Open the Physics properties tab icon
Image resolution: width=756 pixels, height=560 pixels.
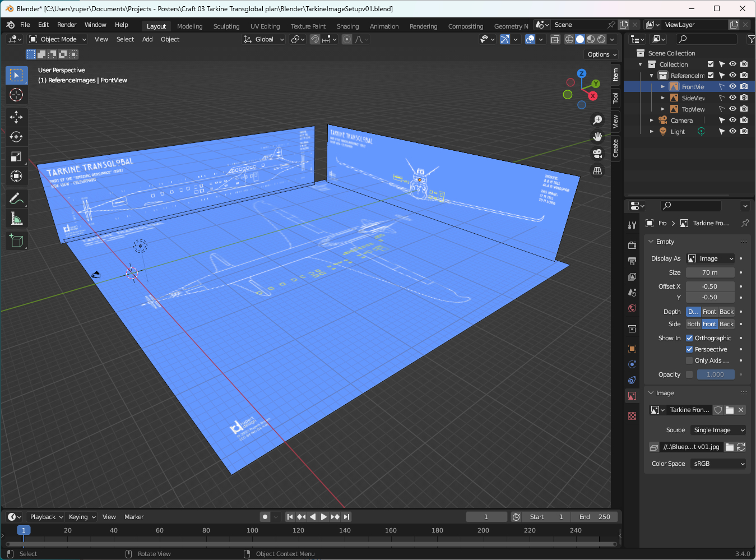click(632, 364)
